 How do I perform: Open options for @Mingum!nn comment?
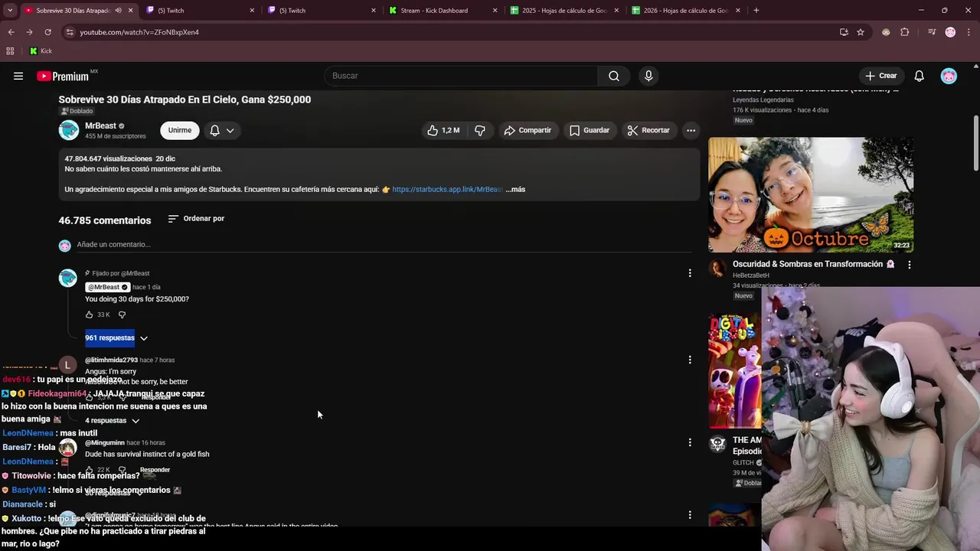pyautogui.click(x=690, y=442)
